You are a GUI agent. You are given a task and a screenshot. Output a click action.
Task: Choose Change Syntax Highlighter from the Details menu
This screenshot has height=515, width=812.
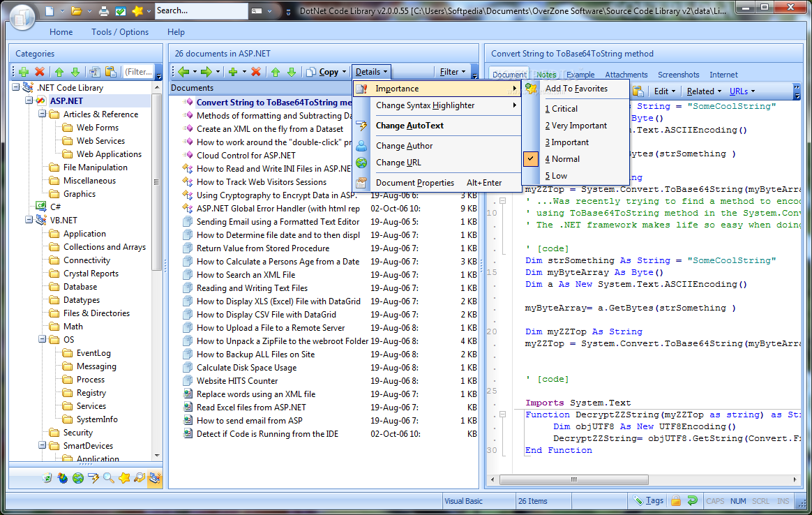pos(437,105)
